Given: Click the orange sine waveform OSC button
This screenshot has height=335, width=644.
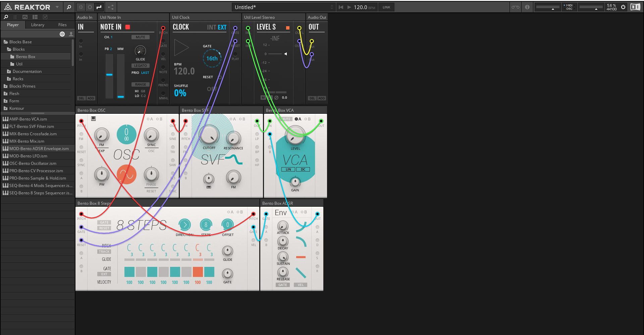Looking at the screenshot, I should (x=126, y=174).
